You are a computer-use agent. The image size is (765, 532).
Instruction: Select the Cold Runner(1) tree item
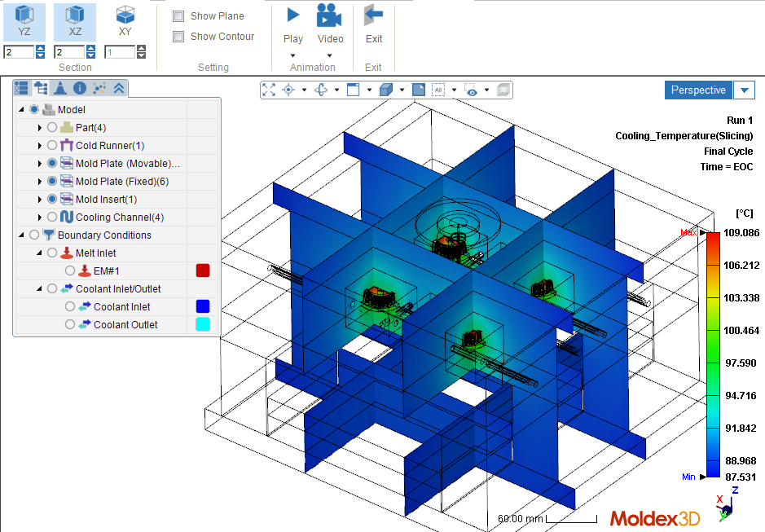coord(110,146)
